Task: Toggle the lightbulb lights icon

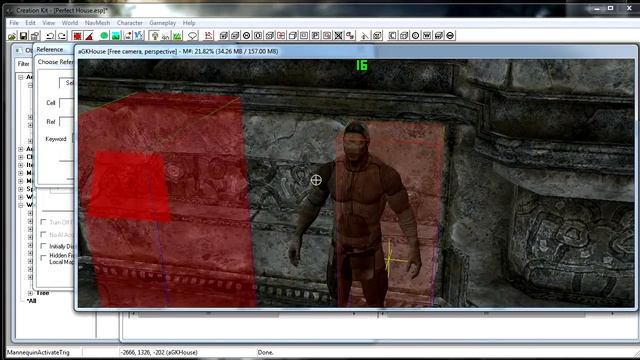Action: [154, 36]
